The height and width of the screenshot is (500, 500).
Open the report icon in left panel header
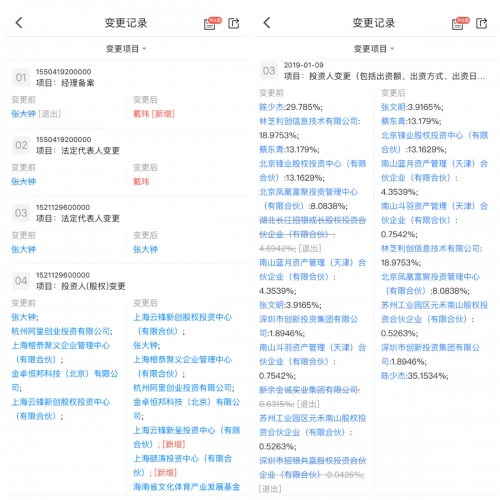coord(212,23)
